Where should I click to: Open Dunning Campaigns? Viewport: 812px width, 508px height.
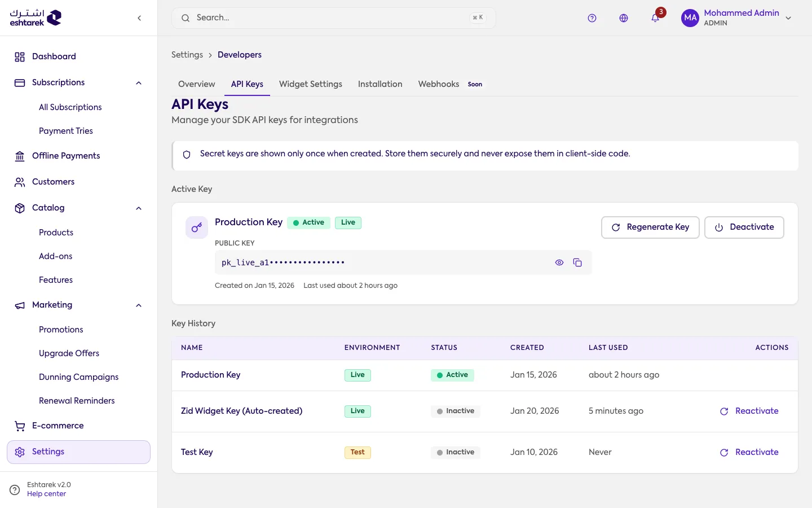click(x=78, y=377)
